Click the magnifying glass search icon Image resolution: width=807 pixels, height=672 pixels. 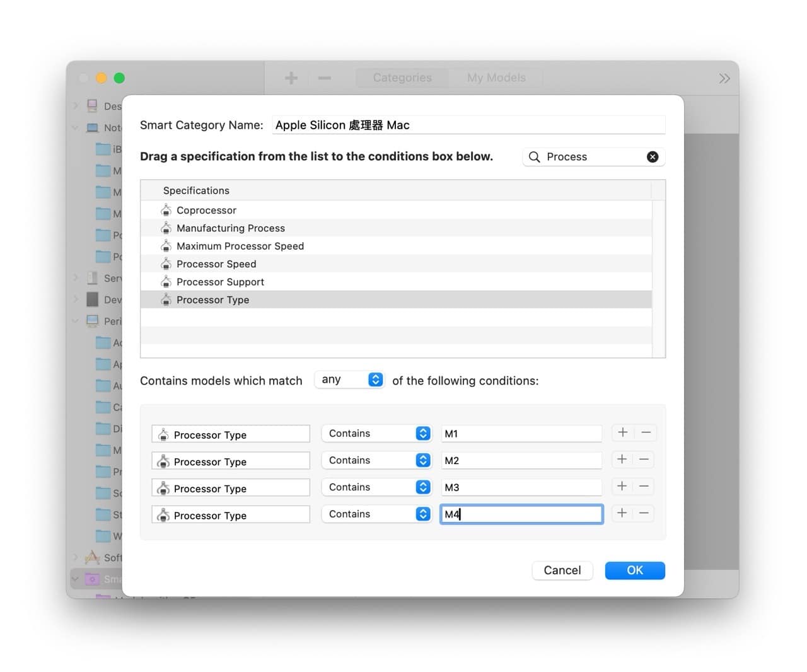534,157
